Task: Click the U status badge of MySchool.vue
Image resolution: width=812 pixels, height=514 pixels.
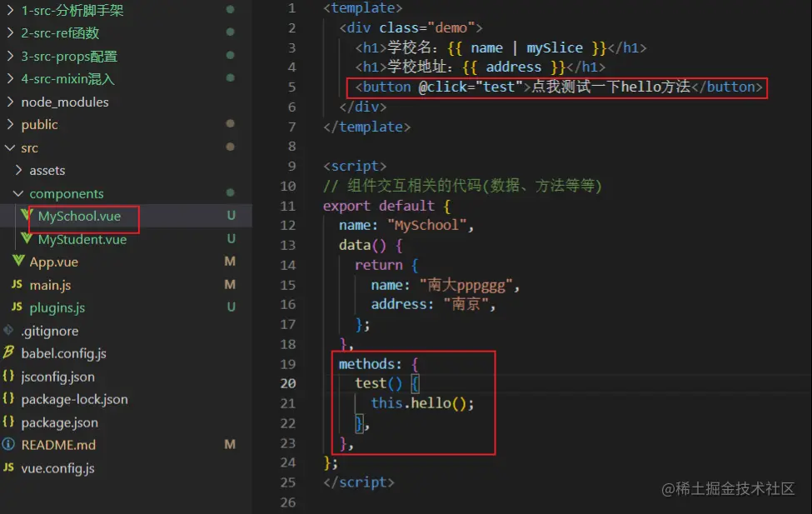Action: click(231, 216)
